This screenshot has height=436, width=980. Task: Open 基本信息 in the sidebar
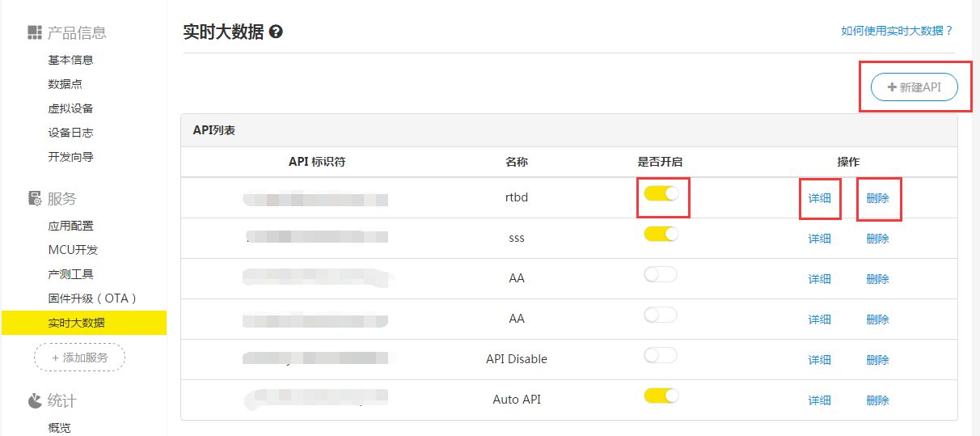tap(70, 60)
